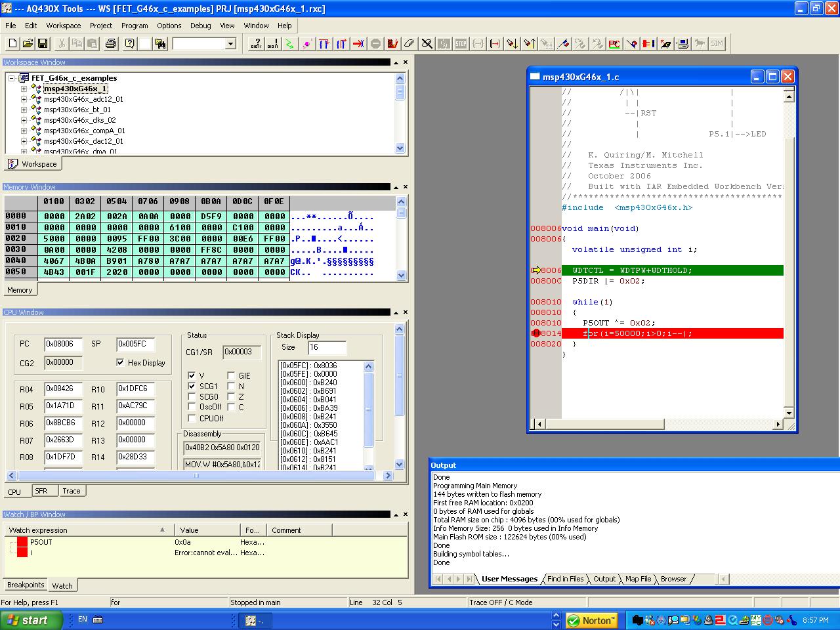The image size is (840, 630).
Task: Save using the floppy disk icon
Action: pyautogui.click(x=43, y=43)
